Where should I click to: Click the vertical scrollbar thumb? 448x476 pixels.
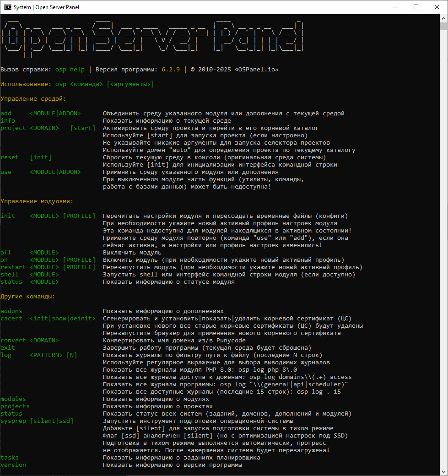coord(444,27)
